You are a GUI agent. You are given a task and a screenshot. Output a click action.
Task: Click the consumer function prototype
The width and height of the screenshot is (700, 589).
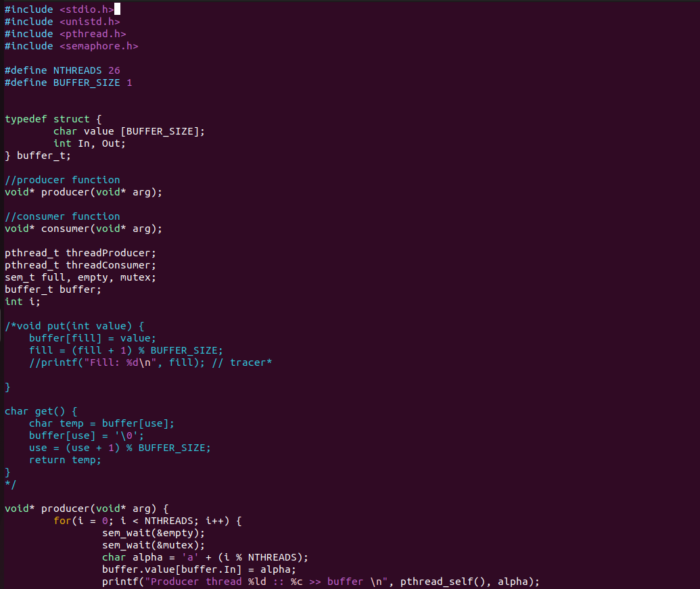click(81, 228)
